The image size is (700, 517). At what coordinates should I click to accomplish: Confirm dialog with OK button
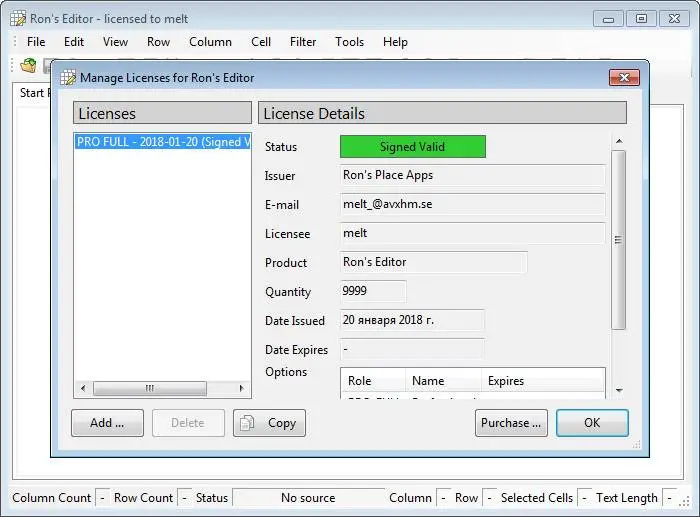pyautogui.click(x=592, y=423)
